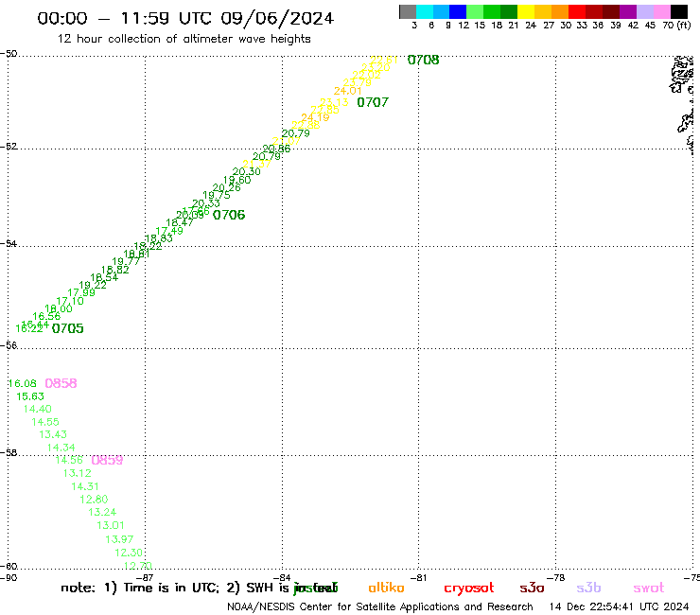
Task: Click the wave height value '13.01'
Action: click(x=111, y=526)
